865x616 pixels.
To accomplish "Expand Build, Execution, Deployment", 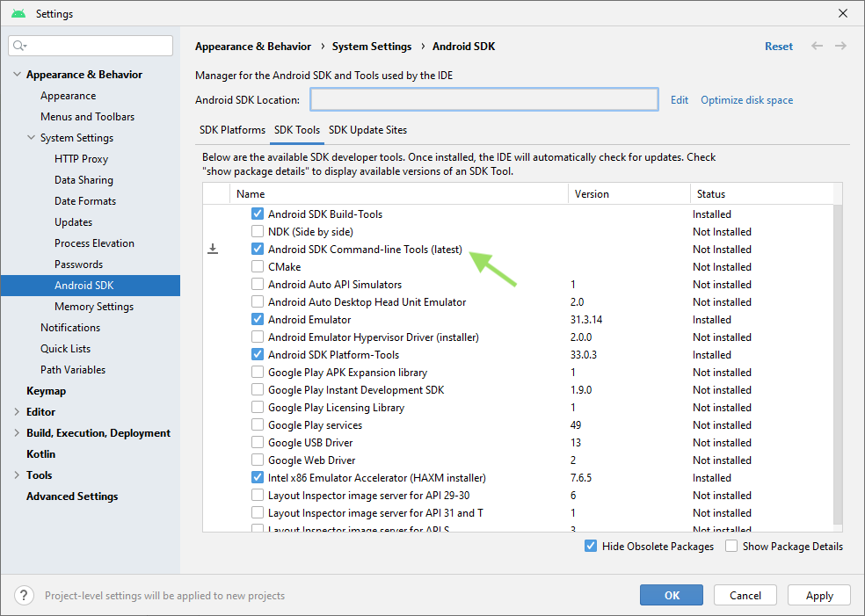I will pyautogui.click(x=15, y=432).
